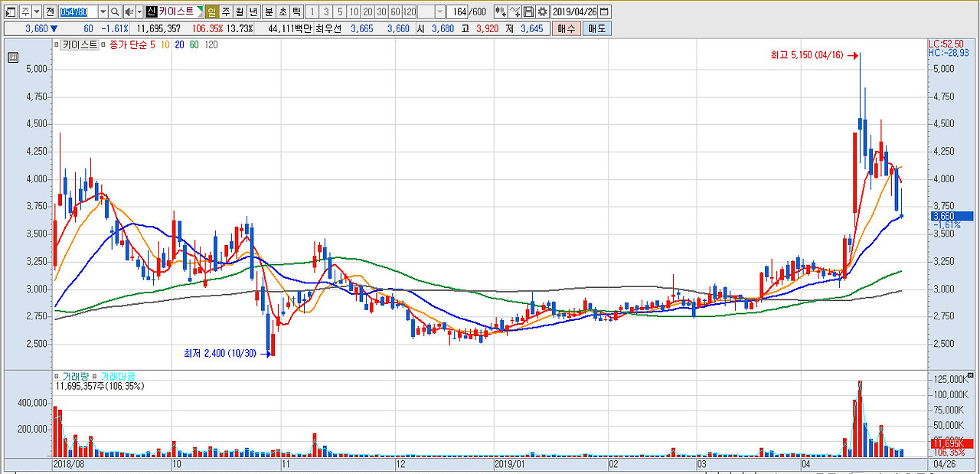Open stock search magnifier icon

(115, 12)
